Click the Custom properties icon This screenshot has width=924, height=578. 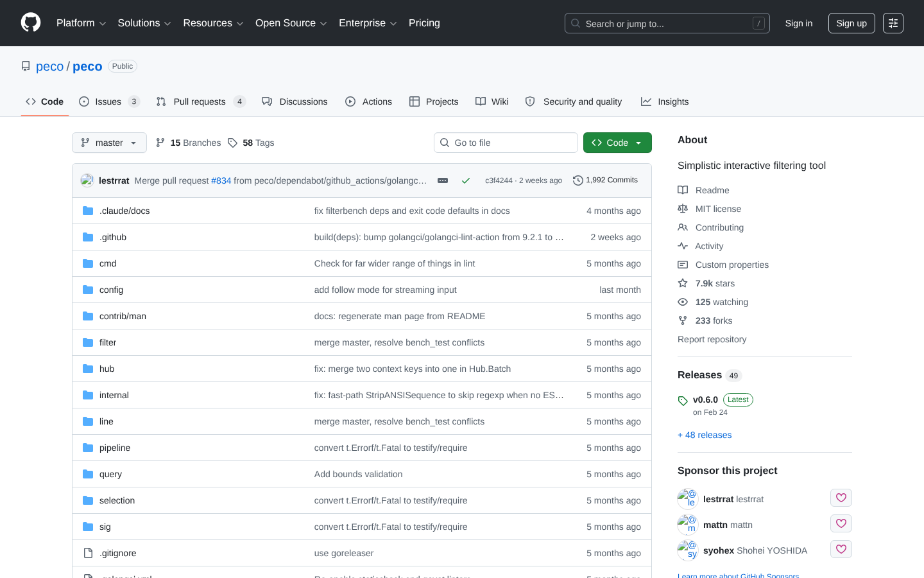click(683, 265)
